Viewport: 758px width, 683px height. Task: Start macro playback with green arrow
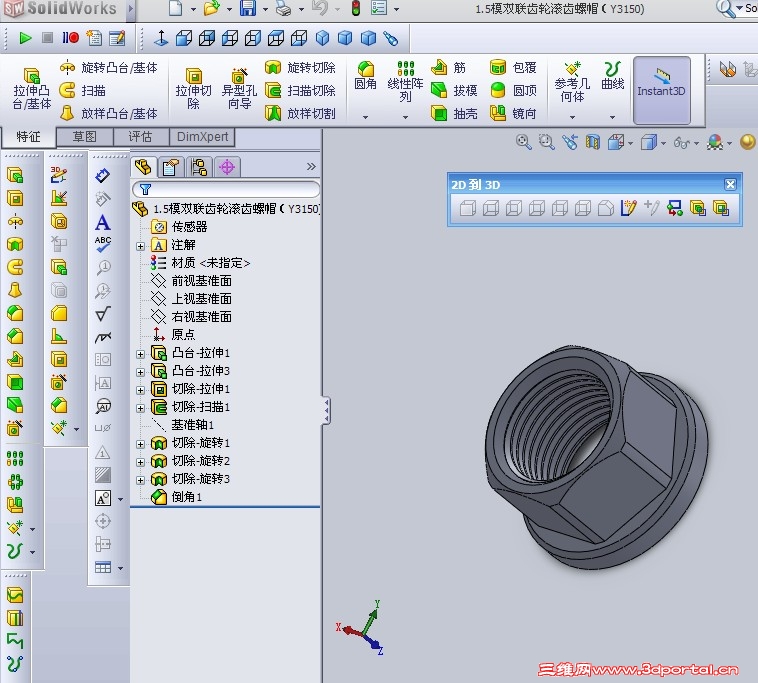[x=25, y=38]
